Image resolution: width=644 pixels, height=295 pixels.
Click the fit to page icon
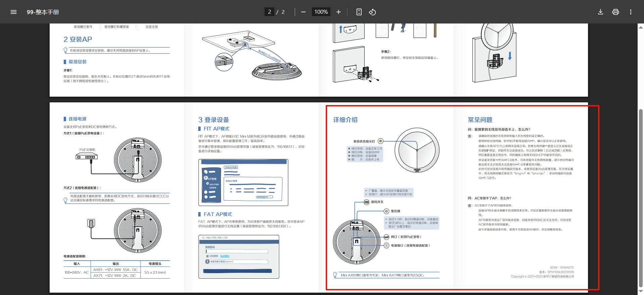point(359,12)
